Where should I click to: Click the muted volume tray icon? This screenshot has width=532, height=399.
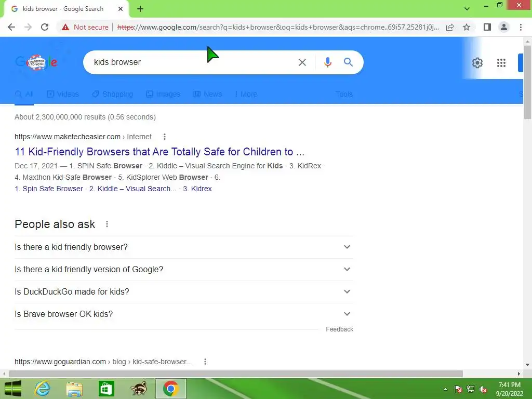click(483, 389)
